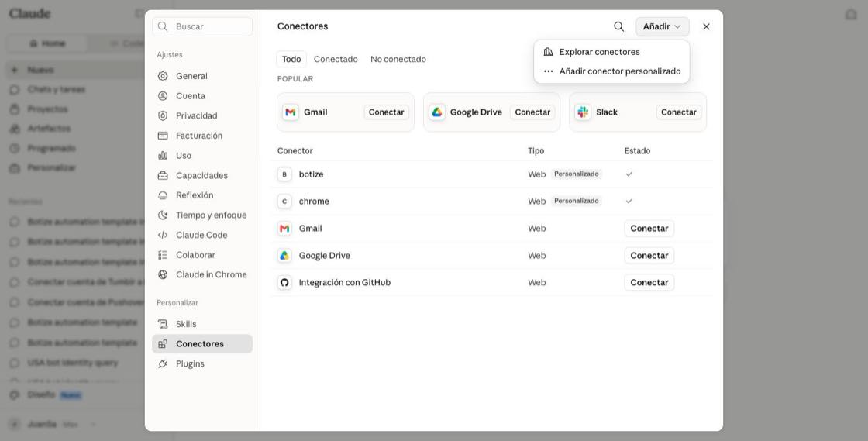The image size is (868, 441).
Task: Click the botize connector B icon
Action: click(284, 174)
